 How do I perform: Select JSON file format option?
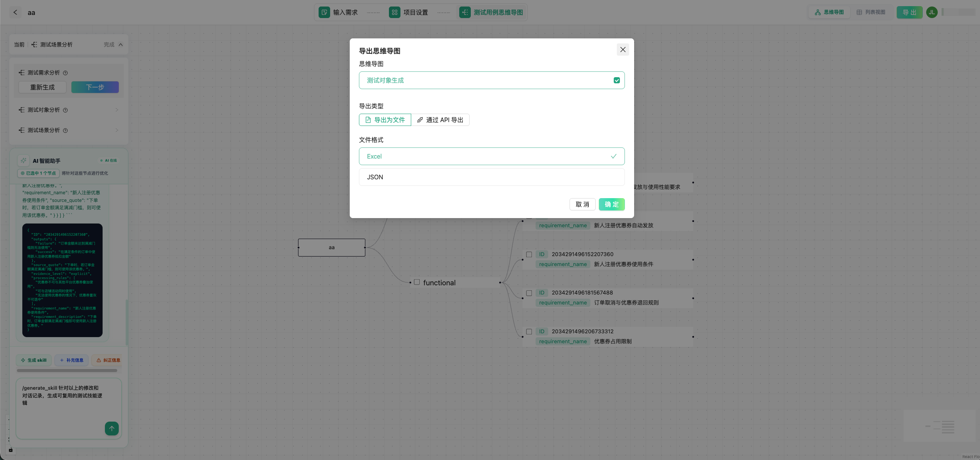(492, 177)
